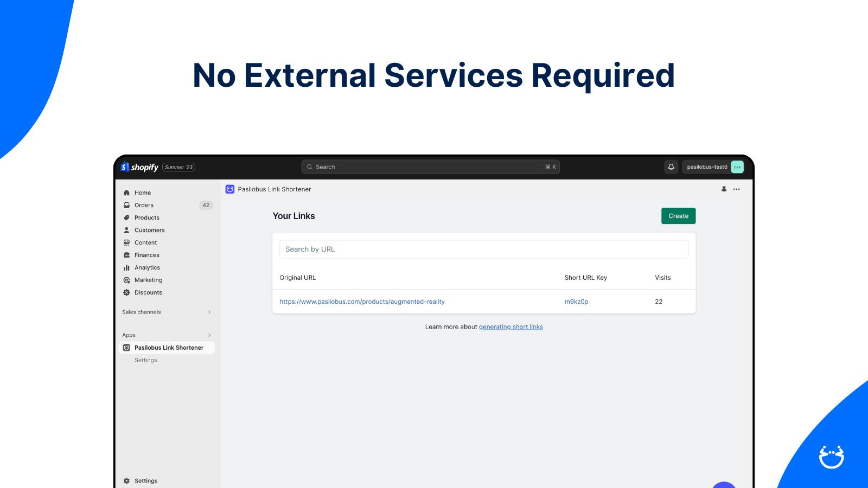Expand the Apps section chevron
Image resolution: width=868 pixels, height=488 pixels.
tap(209, 335)
